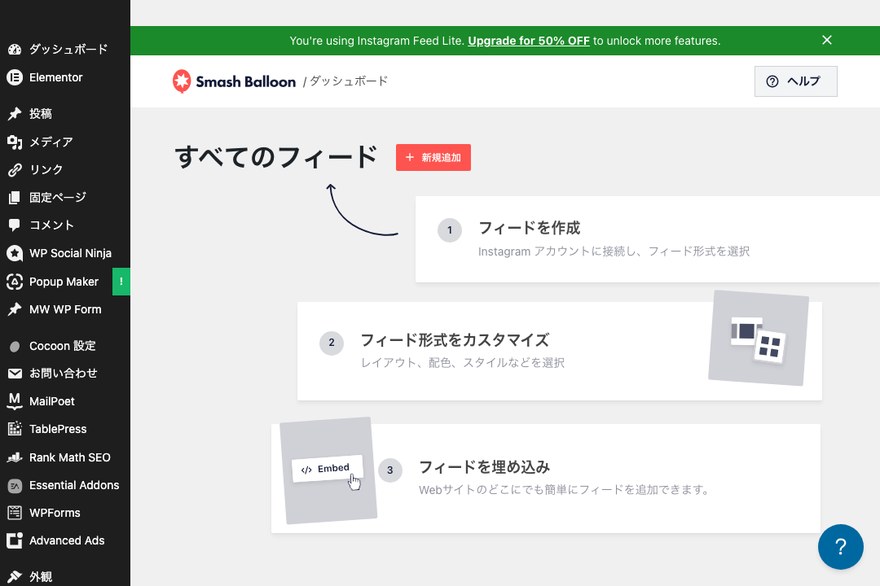Click text 'Instagram アカウントに接続し、フィード形式を選択'
The height and width of the screenshot is (586, 880).
614,251
